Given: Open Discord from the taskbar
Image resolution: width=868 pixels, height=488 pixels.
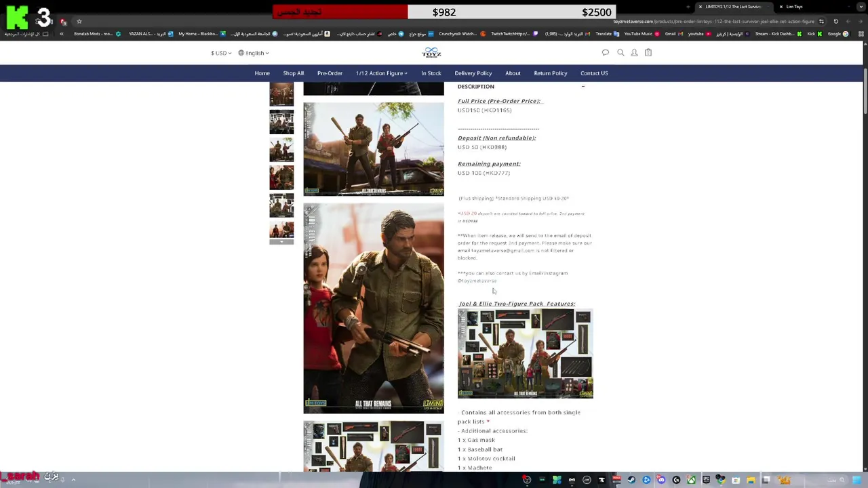Looking at the screenshot, I should point(660,480).
